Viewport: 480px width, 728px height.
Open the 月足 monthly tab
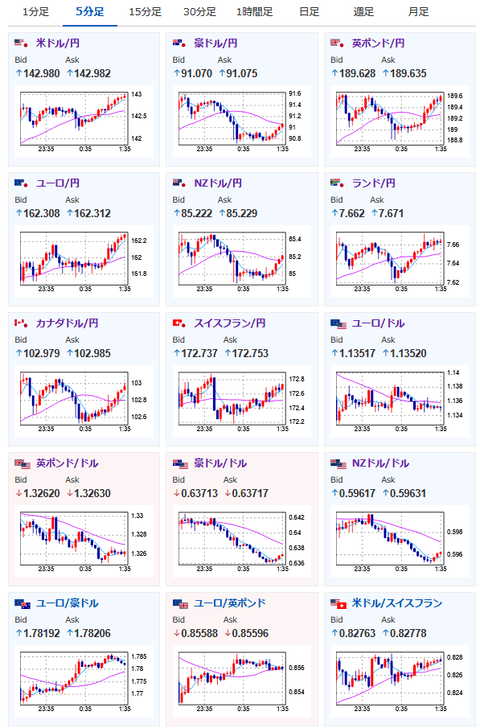click(x=418, y=12)
